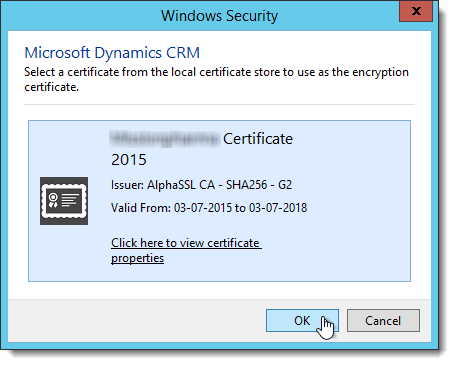Viewport: 454px width, 365px height.
Task: Close the Windows Security dialog
Action: click(416, 12)
